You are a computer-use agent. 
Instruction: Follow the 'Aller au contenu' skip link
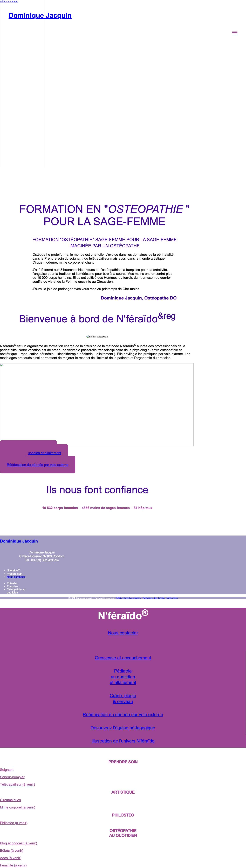9,1
